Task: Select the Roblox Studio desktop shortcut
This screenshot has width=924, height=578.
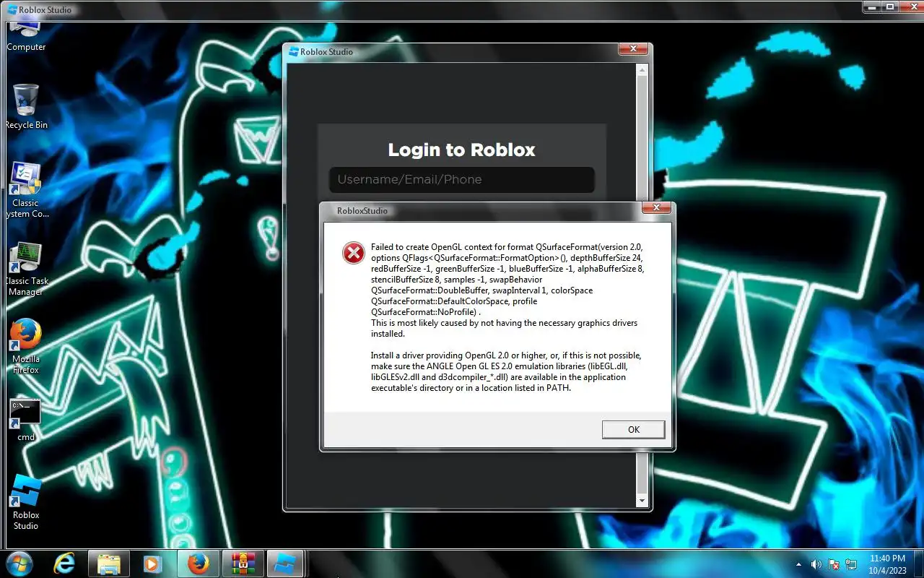Action: [x=26, y=502]
